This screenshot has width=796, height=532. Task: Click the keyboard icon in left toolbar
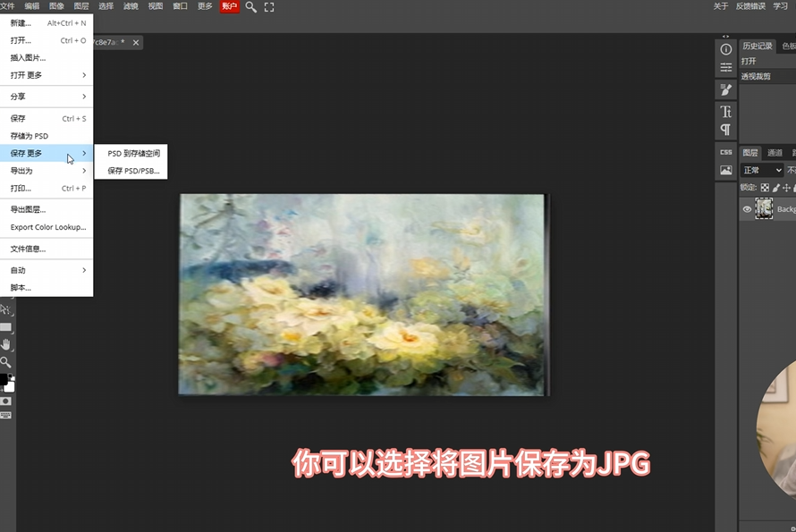tap(5, 415)
